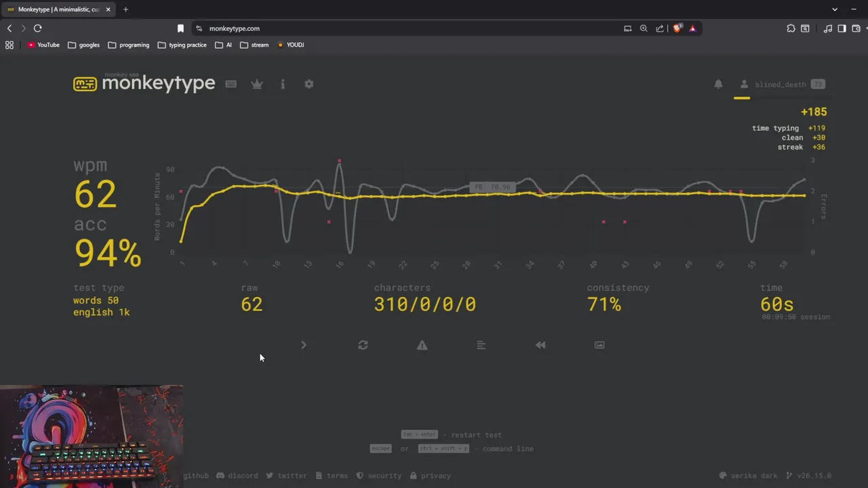Image resolution: width=868 pixels, height=488 pixels.
Task: Change the serika dark theme
Action: (749, 476)
